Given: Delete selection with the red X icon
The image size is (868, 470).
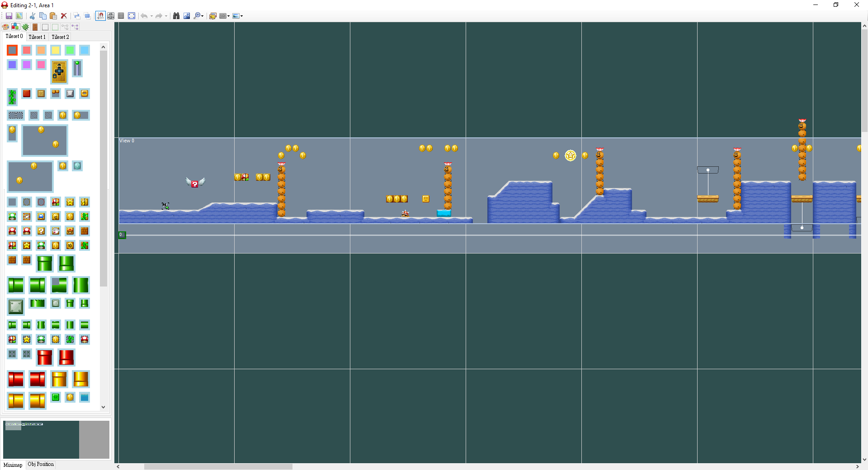Looking at the screenshot, I should [x=64, y=16].
